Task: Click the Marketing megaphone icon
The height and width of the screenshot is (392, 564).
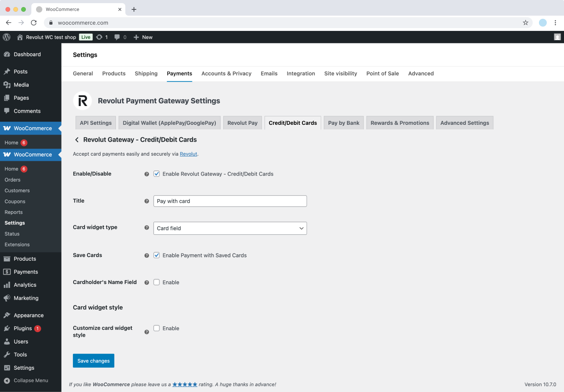Action: point(7,298)
